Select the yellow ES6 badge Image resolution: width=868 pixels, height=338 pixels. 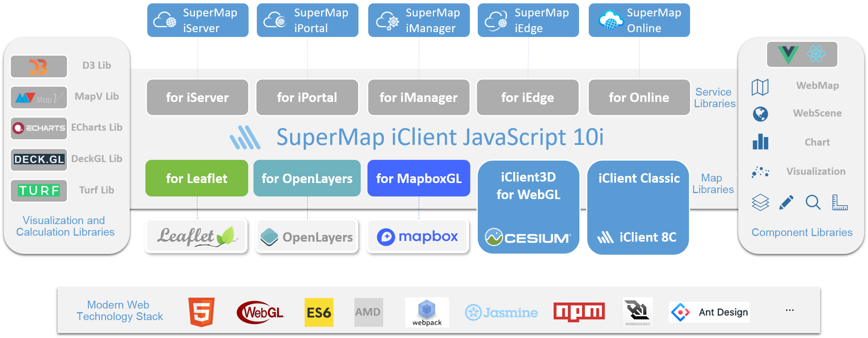click(x=318, y=312)
